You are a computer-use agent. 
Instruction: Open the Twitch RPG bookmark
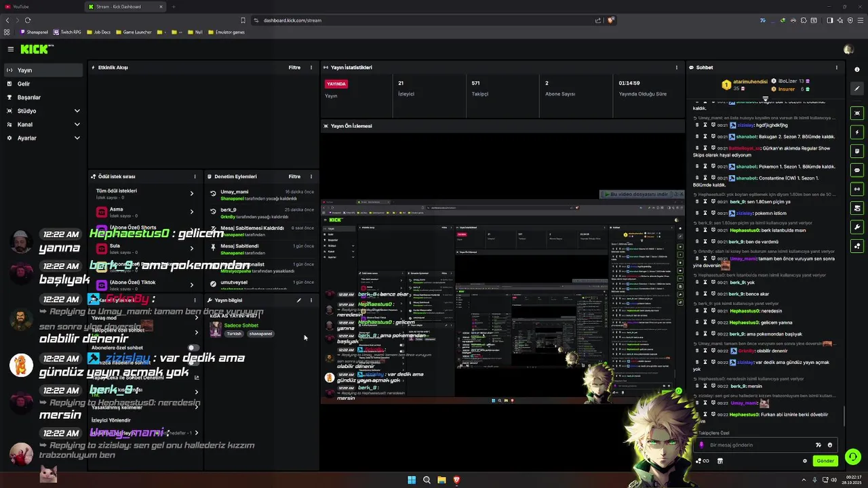[x=67, y=32]
